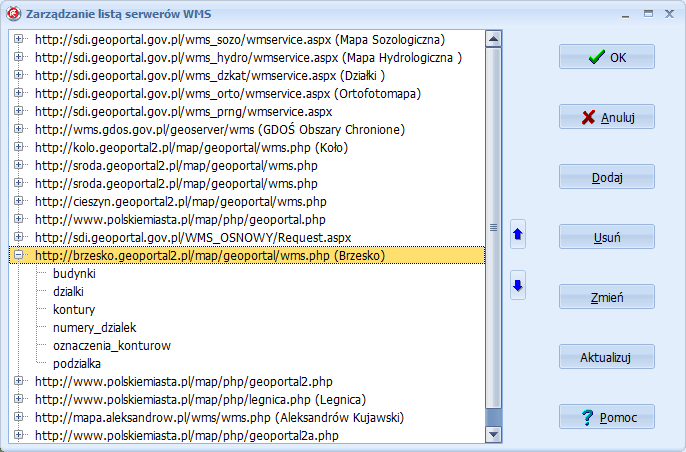The image size is (686, 452).
Task: Select the oznaczenia_konturow layer
Action: 112,345
